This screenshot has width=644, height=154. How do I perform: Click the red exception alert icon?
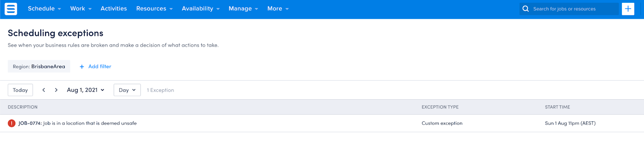[x=12, y=123]
